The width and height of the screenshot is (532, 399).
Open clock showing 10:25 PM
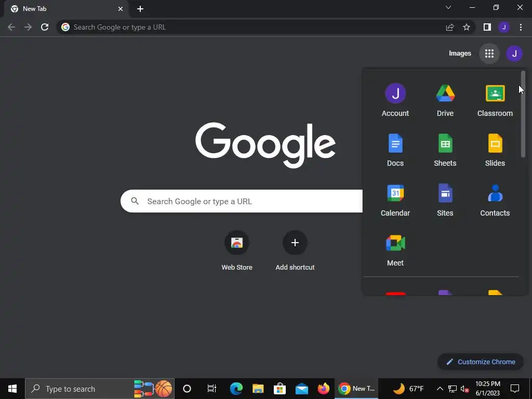(488, 389)
